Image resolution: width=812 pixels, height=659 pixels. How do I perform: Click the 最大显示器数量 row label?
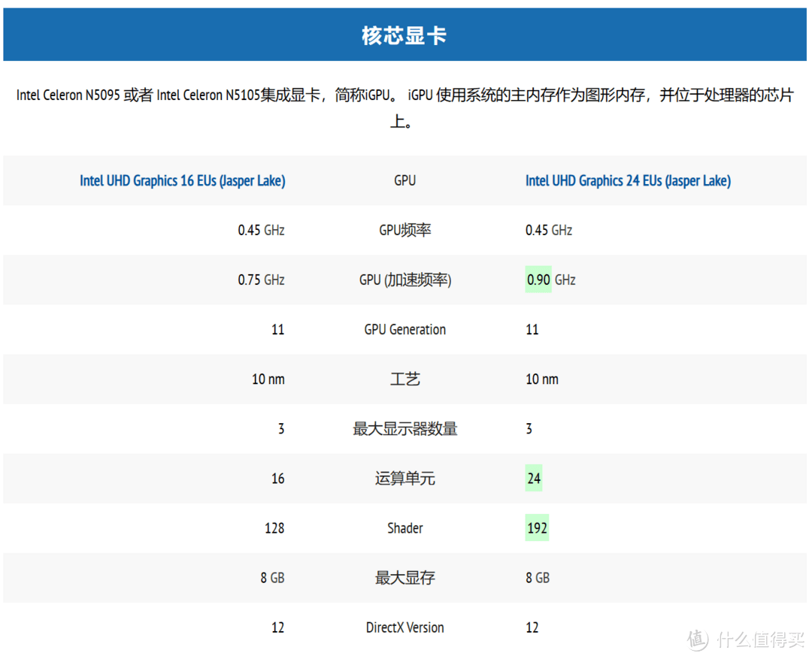405,428
